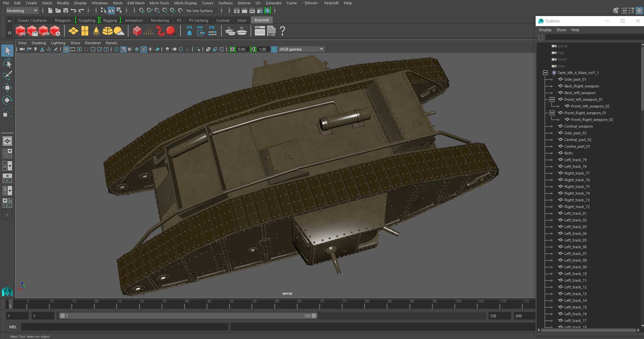Select the Central_weapon node in Outliner

[x=578, y=126]
